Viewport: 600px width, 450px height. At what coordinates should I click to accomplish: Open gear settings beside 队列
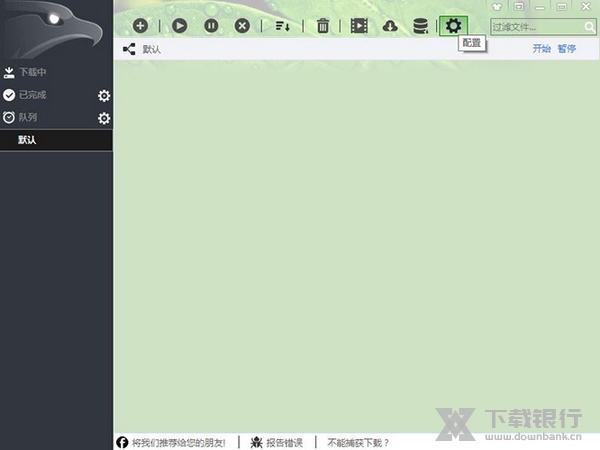point(104,119)
